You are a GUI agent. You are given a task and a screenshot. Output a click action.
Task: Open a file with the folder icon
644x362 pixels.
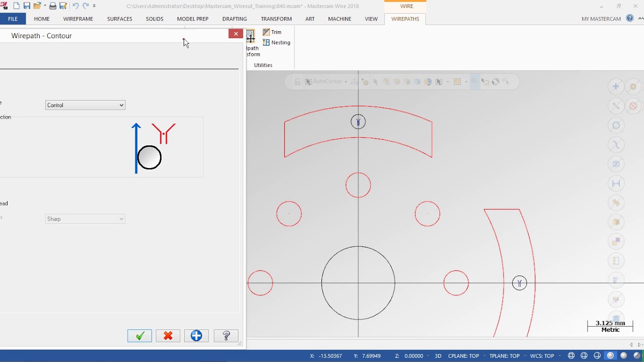(x=37, y=6)
